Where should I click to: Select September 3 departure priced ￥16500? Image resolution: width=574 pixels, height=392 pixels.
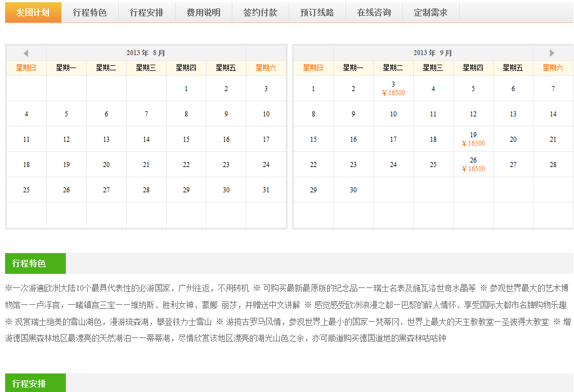(x=393, y=89)
